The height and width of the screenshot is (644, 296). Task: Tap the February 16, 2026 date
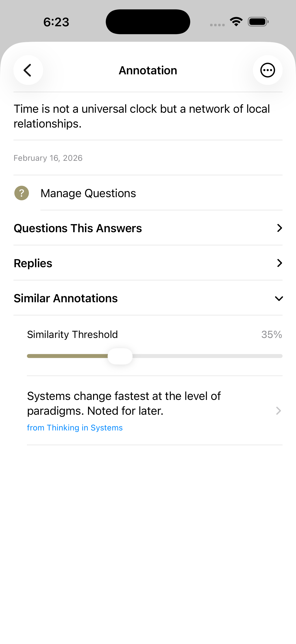point(48,158)
